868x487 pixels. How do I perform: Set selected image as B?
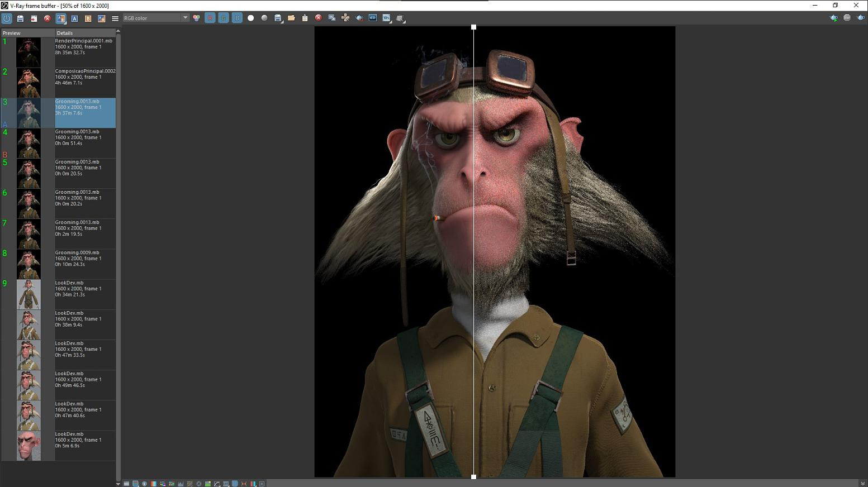pos(88,18)
